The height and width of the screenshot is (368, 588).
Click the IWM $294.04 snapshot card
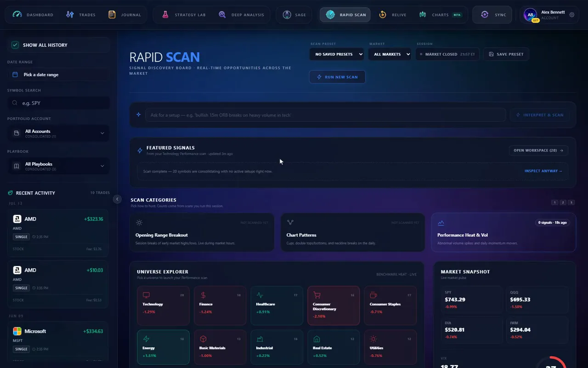coord(537,329)
